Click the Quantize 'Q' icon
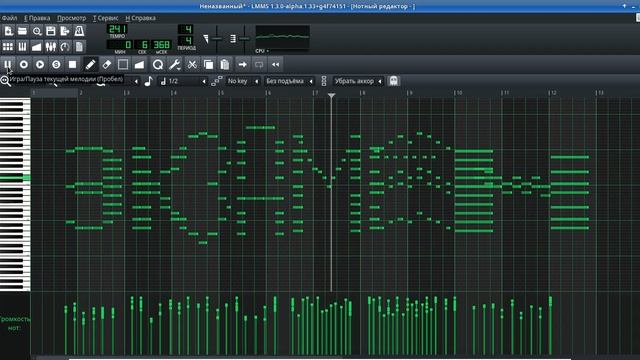640x360 pixels. tap(158, 64)
